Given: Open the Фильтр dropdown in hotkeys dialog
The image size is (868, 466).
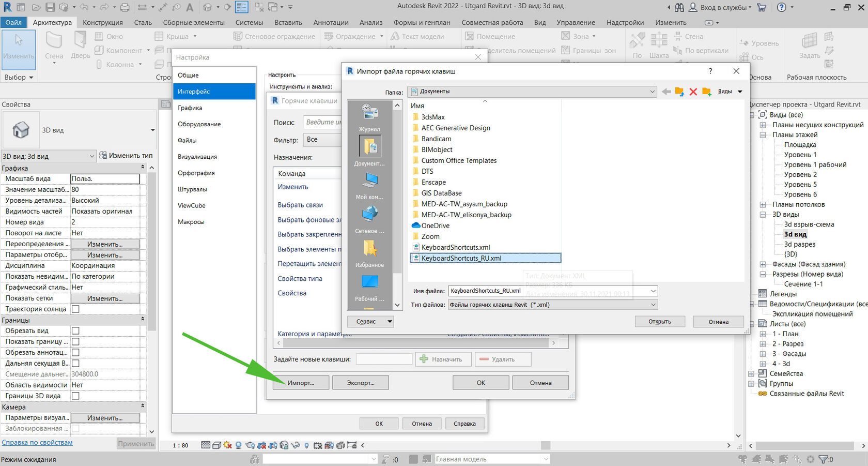Looking at the screenshot, I should pyautogui.click(x=322, y=140).
